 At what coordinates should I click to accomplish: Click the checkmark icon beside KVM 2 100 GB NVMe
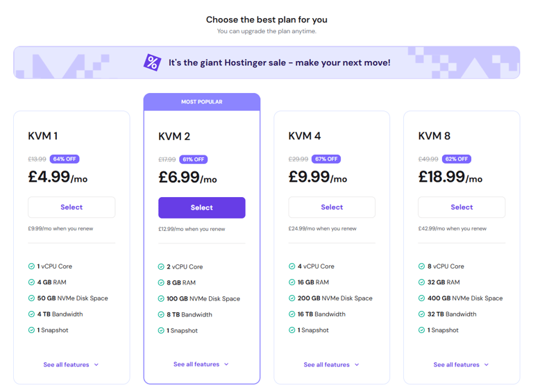[162, 299]
